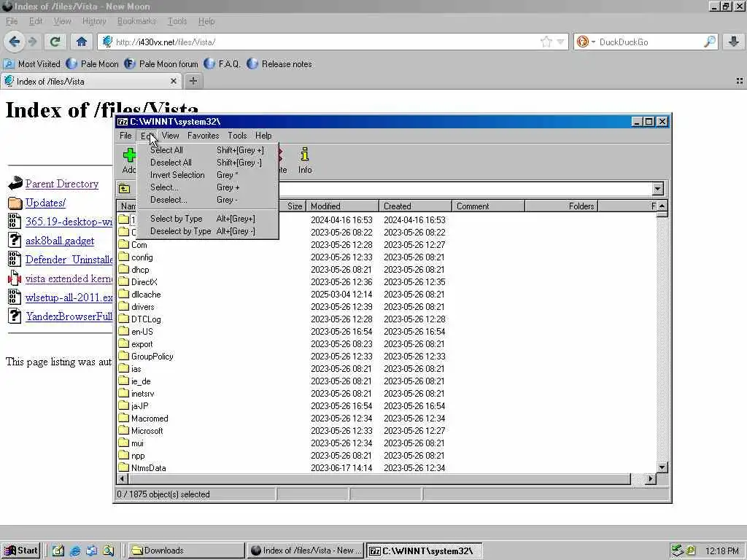Choose Select All in Edit menu
Image resolution: width=747 pixels, height=560 pixels.
click(207, 150)
